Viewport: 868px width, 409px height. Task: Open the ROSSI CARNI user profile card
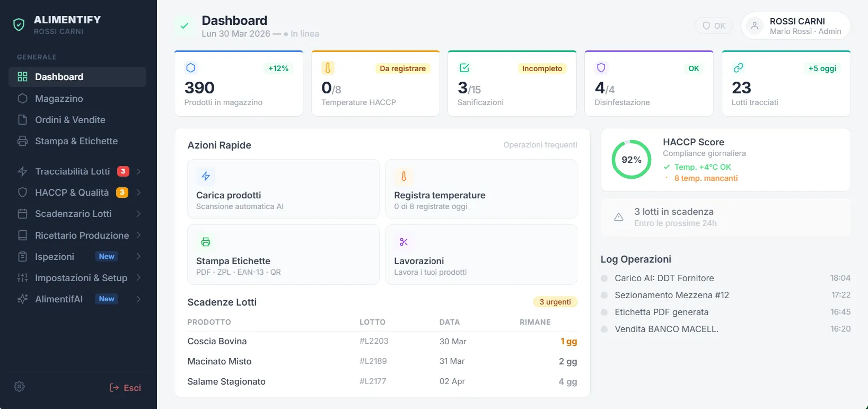pos(796,25)
